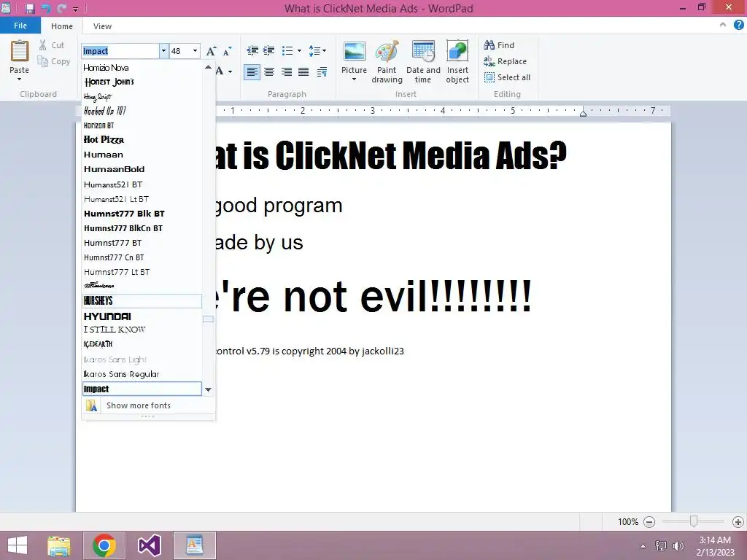Screen dimensions: 747x560
Task: Click the Windows Start button
Action: click(x=18, y=545)
